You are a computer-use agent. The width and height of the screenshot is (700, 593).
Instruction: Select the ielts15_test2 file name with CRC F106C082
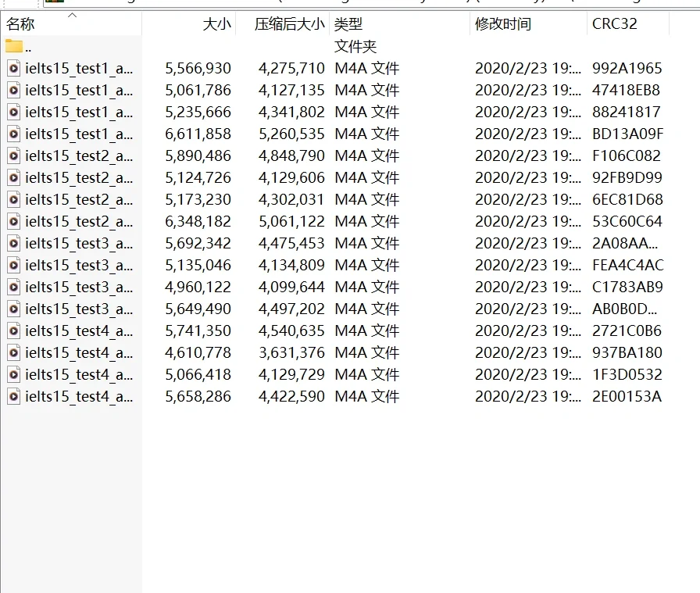[x=79, y=155]
